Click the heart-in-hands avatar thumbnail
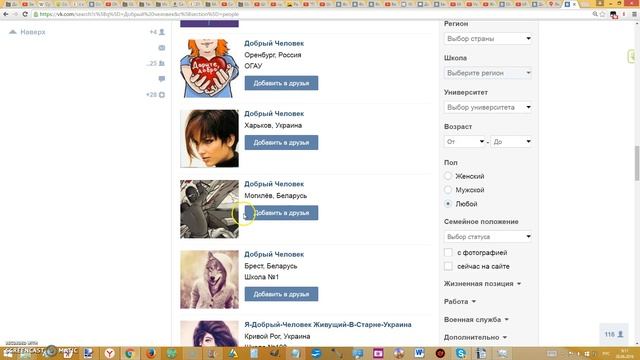 pyautogui.click(x=209, y=68)
